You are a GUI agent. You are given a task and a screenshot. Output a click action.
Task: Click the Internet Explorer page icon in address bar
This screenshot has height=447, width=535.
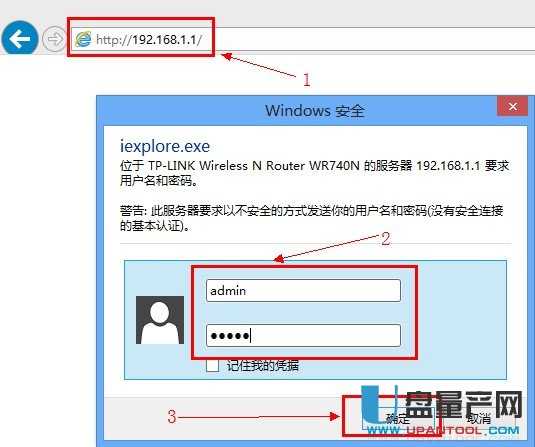(83, 39)
